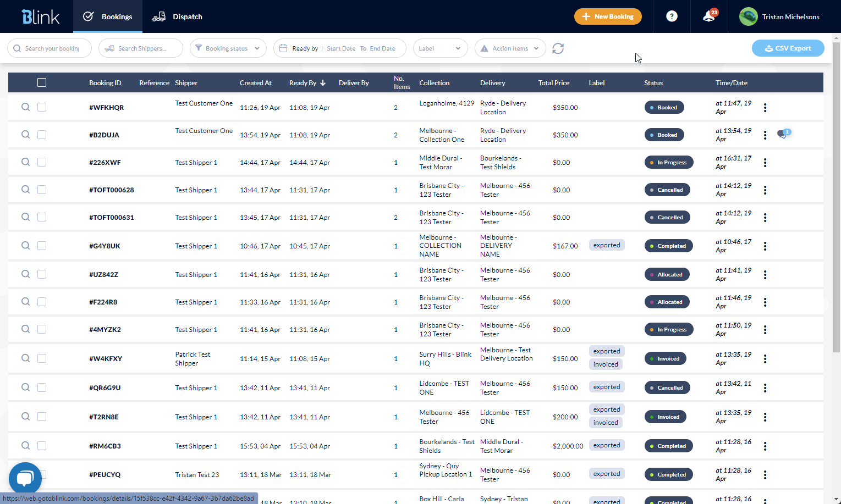The width and height of the screenshot is (841, 504).
Task: Click the Blink logo
Action: [39, 16]
